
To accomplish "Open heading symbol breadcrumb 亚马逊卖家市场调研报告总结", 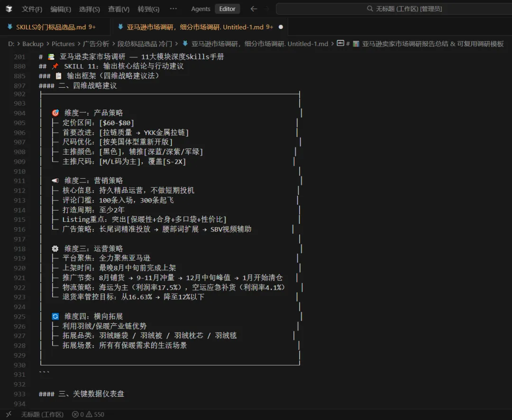I will coord(433,44).
